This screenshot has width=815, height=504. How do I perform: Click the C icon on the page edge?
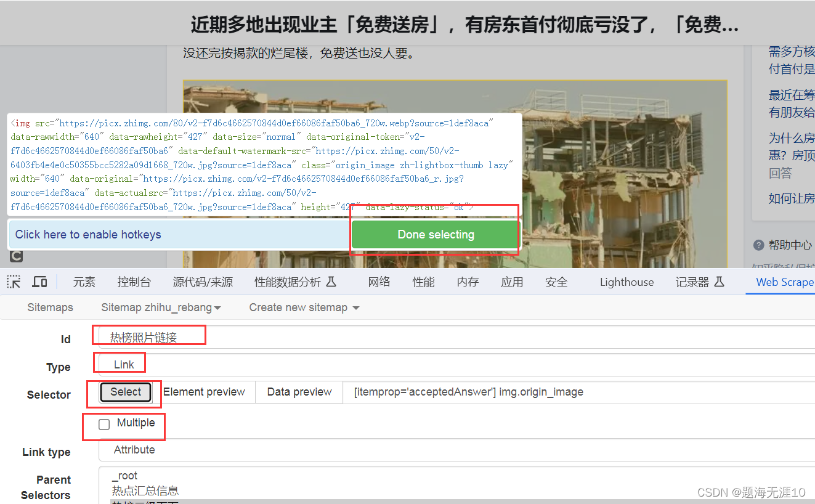pyautogui.click(x=16, y=256)
